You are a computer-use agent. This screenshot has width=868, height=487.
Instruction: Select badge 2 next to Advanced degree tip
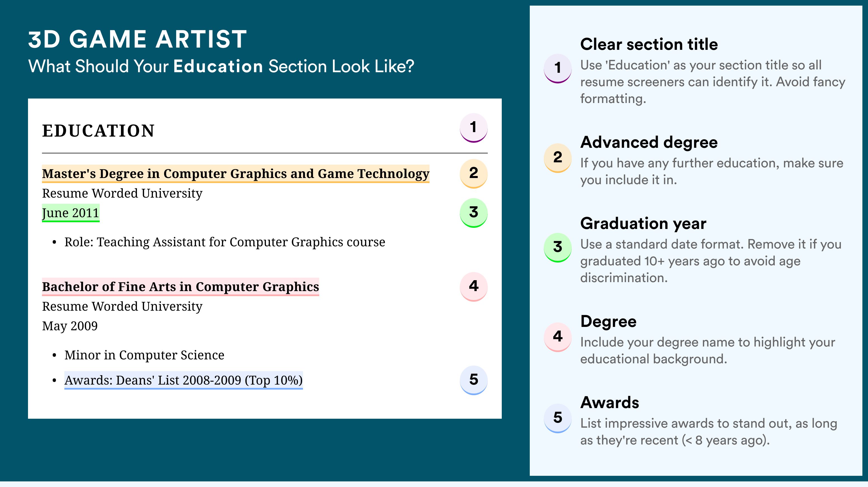(x=557, y=158)
